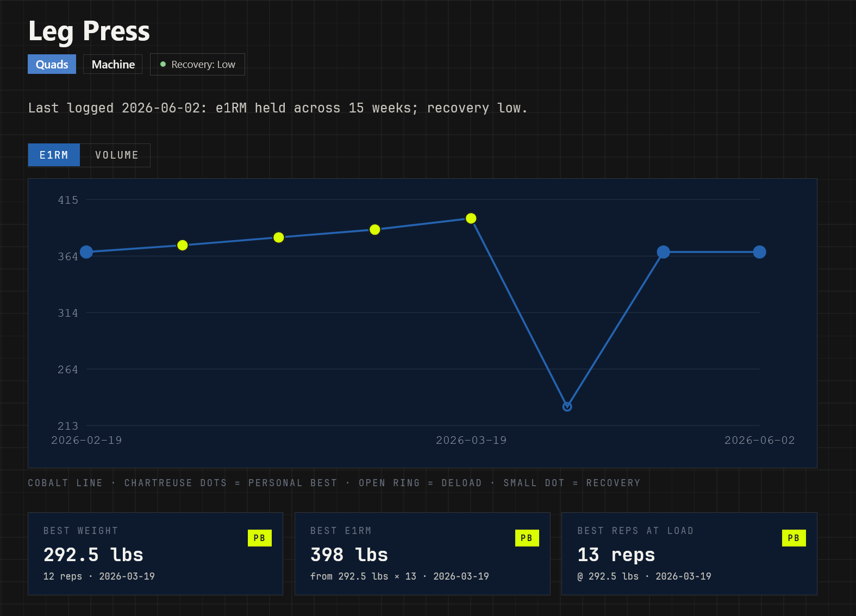This screenshot has height=616, width=856.
Task: Switch to the VOLUME chart tab
Action: click(116, 155)
